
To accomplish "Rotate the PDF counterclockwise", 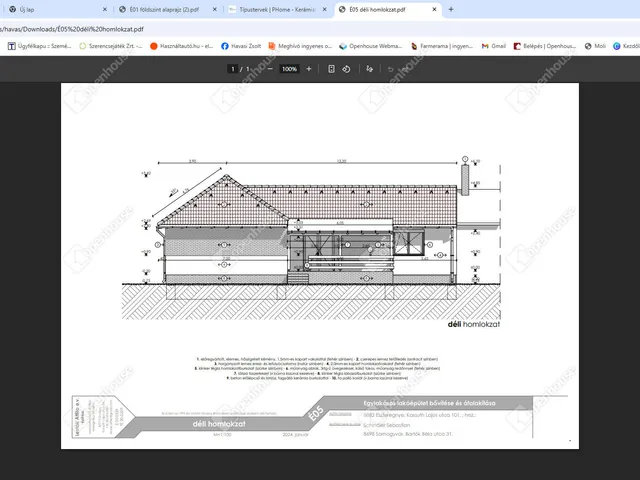I will [347, 69].
